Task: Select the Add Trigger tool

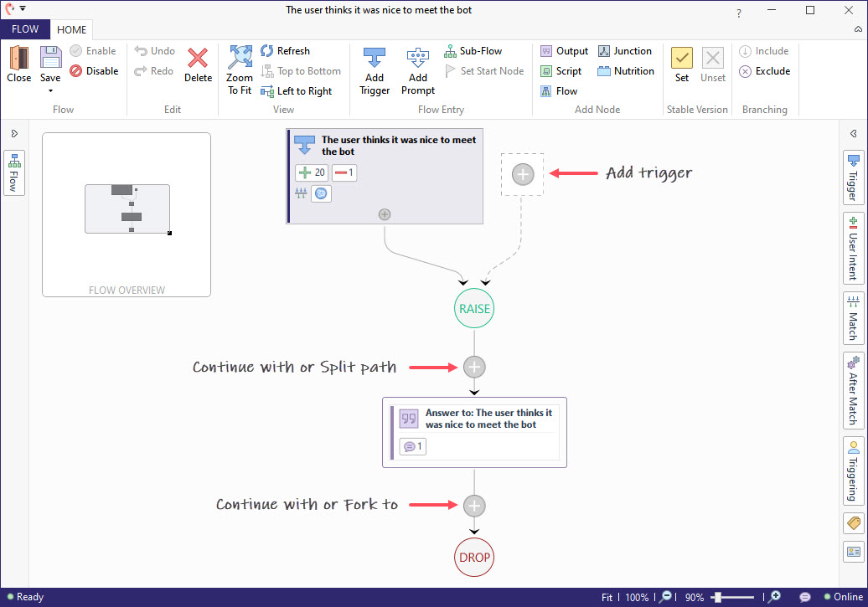Action: tap(374, 70)
